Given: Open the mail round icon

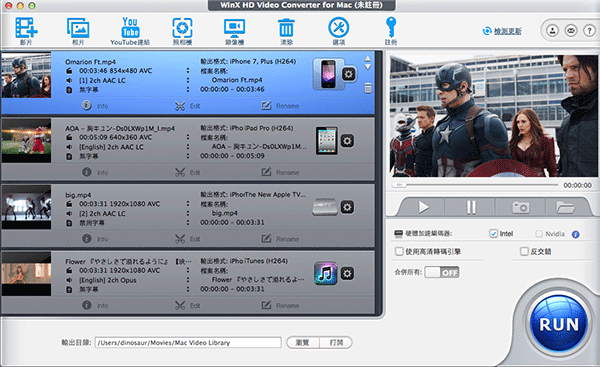Looking at the screenshot, I should pyautogui.click(x=571, y=31).
